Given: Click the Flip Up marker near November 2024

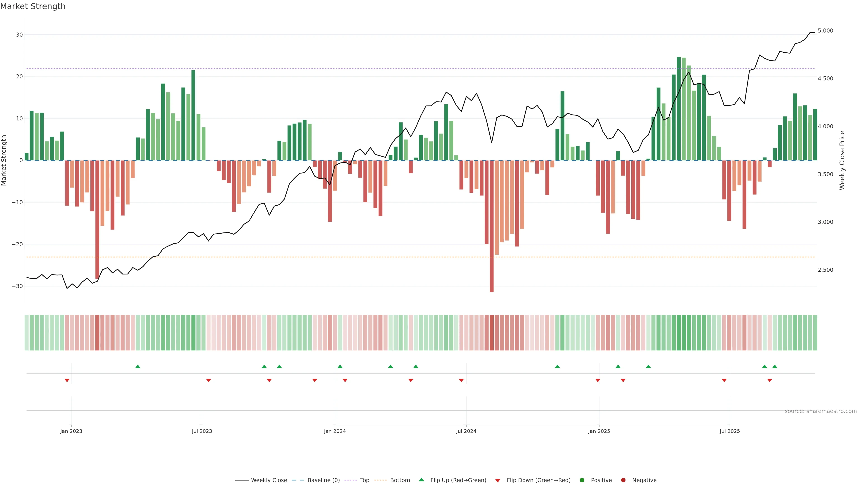Looking at the screenshot, I should (x=557, y=366).
